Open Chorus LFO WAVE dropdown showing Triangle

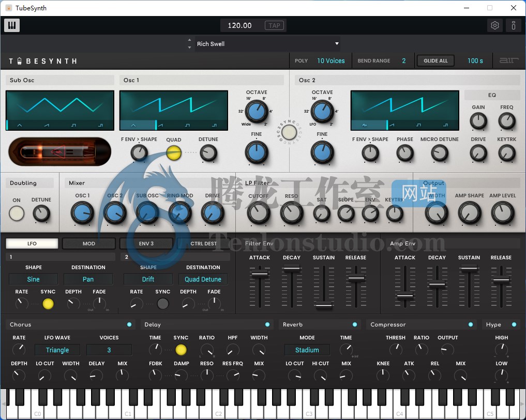57,350
